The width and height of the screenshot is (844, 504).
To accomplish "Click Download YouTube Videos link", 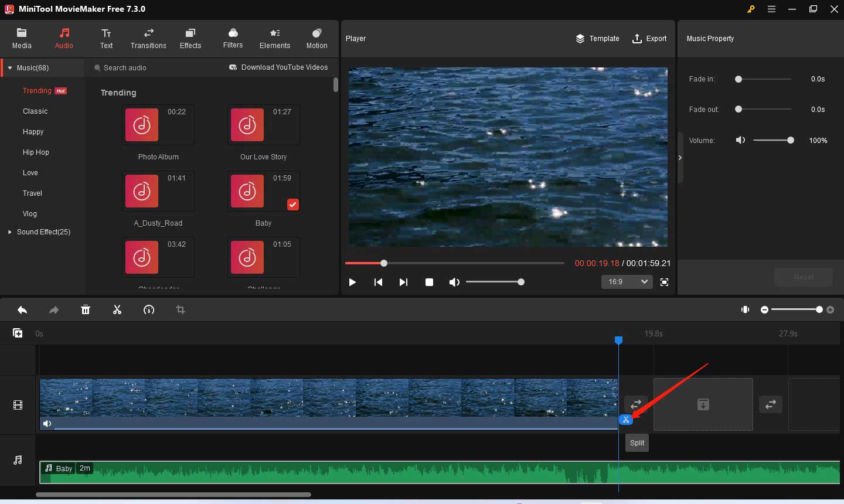I will pos(278,67).
